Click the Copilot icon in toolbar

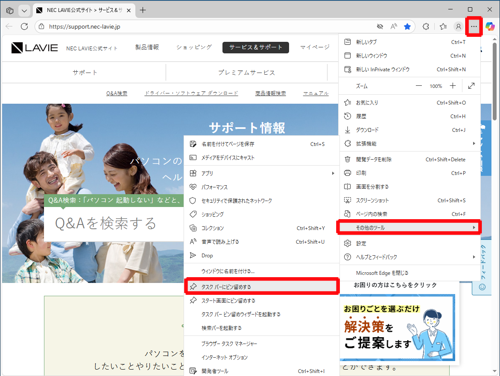490,26
